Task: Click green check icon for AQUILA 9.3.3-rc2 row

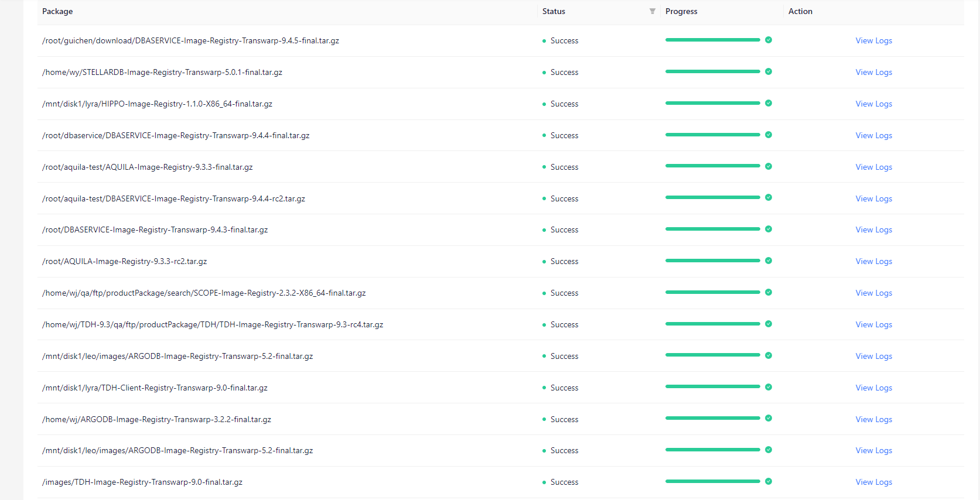Action: coord(769,261)
